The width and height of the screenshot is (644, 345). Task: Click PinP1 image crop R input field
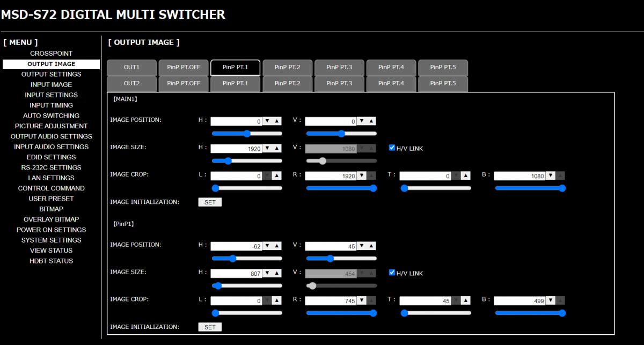coord(330,300)
